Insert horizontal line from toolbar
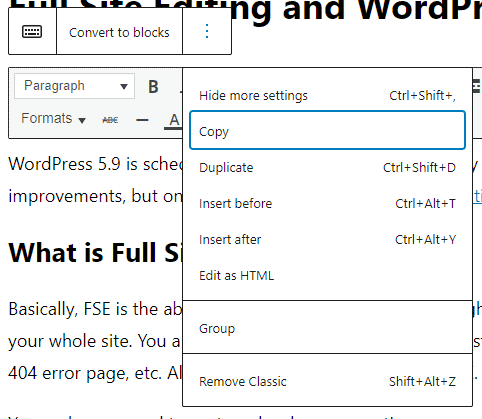The height and width of the screenshot is (419, 482). (142, 120)
